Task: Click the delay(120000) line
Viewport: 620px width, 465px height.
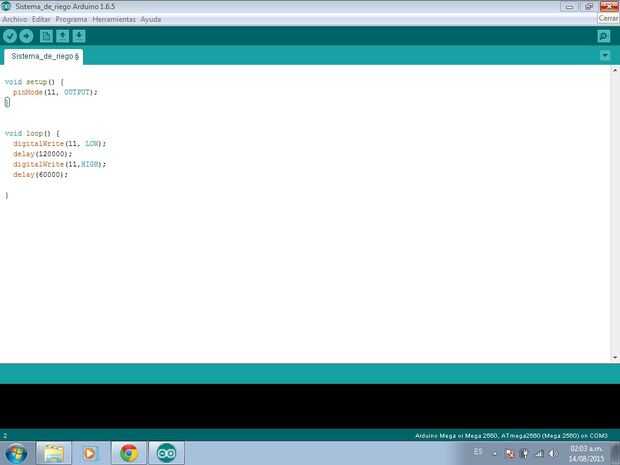Action: (x=42, y=154)
